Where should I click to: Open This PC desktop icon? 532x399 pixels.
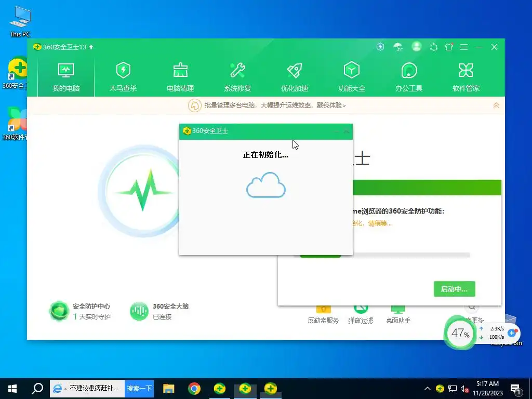pos(20,22)
